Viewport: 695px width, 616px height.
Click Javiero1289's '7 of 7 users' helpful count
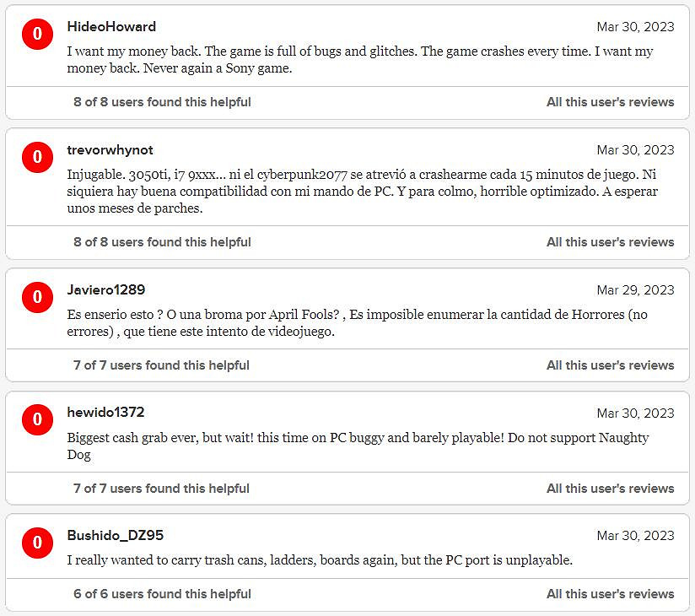click(162, 365)
